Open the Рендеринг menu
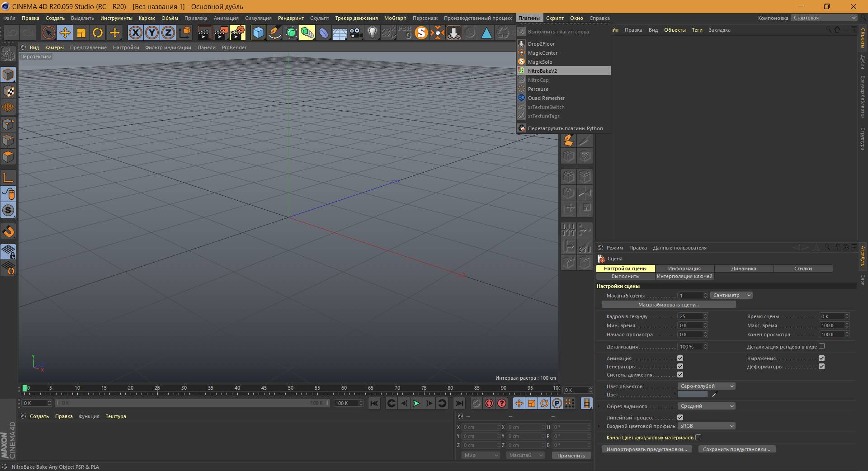 coord(291,18)
